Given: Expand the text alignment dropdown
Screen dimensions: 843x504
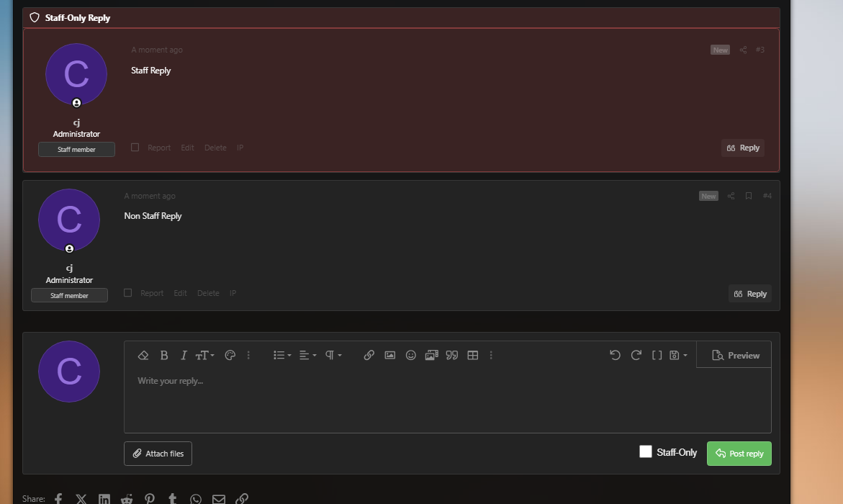Looking at the screenshot, I should [307, 355].
